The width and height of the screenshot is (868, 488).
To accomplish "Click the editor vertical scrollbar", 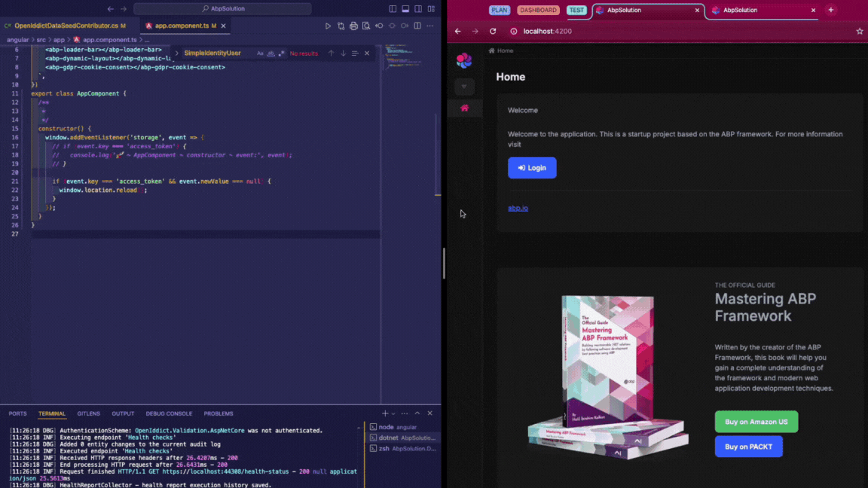I will (x=438, y=151).
